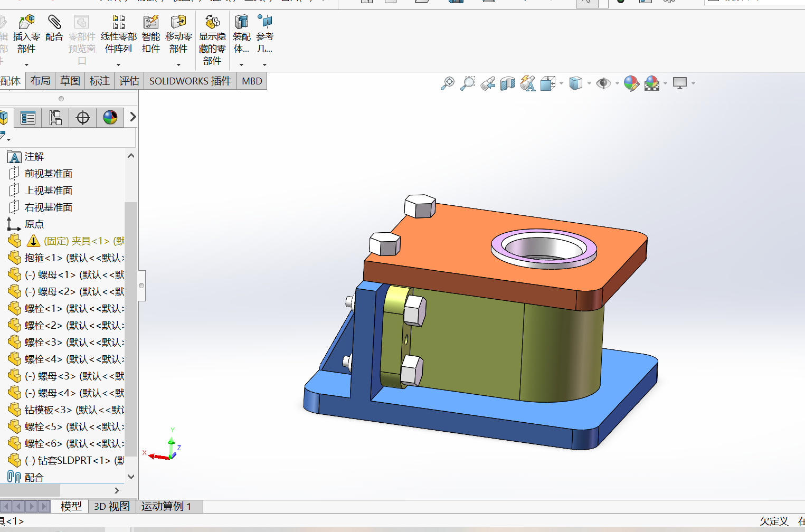Click the Insert Components (插入零部件) icon

tap(26, 22)
